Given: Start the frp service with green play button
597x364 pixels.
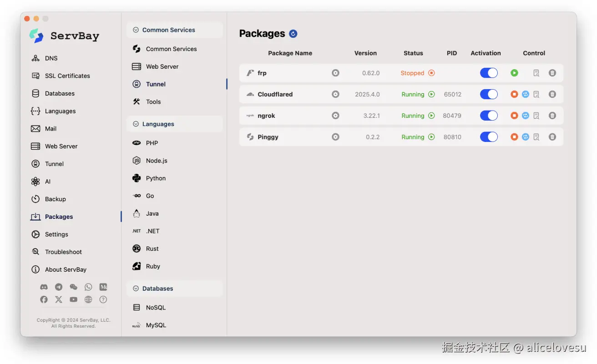Looking at the screenshot, I should pos(514,73).
